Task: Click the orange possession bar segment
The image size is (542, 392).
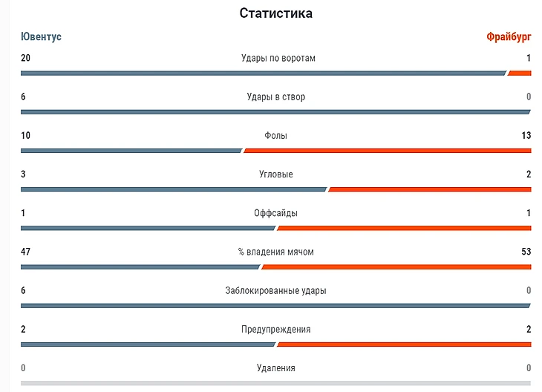Action: [x=396, y=267]
